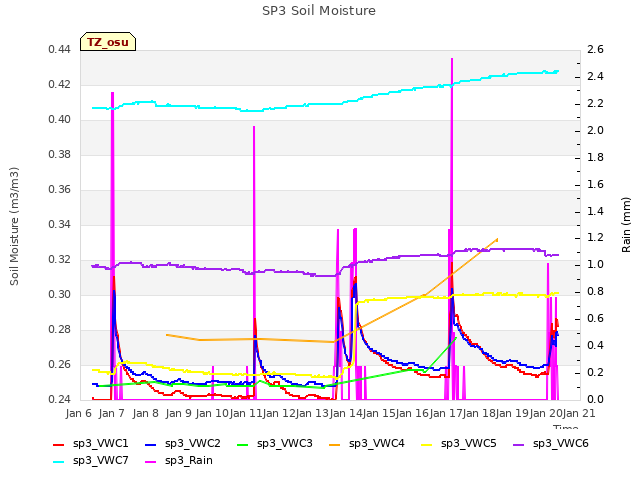
Task: Click the TZ_osu annotation label
Action: (x=108, y=42)
